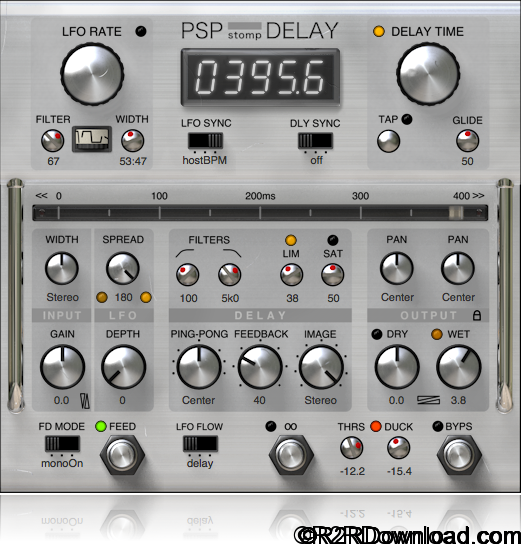Toggle the WET LED
Screen dimensions: 521x544
pos(436,334)
